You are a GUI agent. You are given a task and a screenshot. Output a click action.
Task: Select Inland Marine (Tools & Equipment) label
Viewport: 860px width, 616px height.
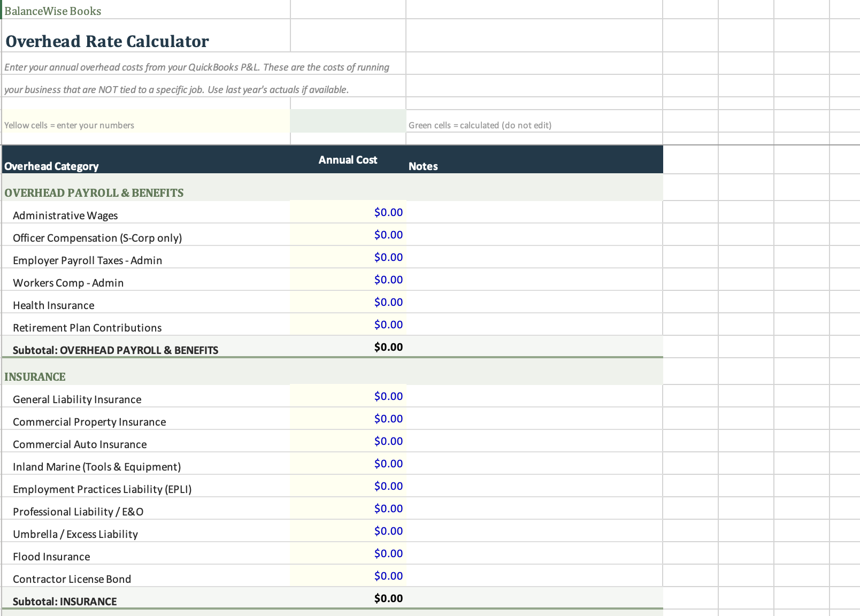point(97,467)
